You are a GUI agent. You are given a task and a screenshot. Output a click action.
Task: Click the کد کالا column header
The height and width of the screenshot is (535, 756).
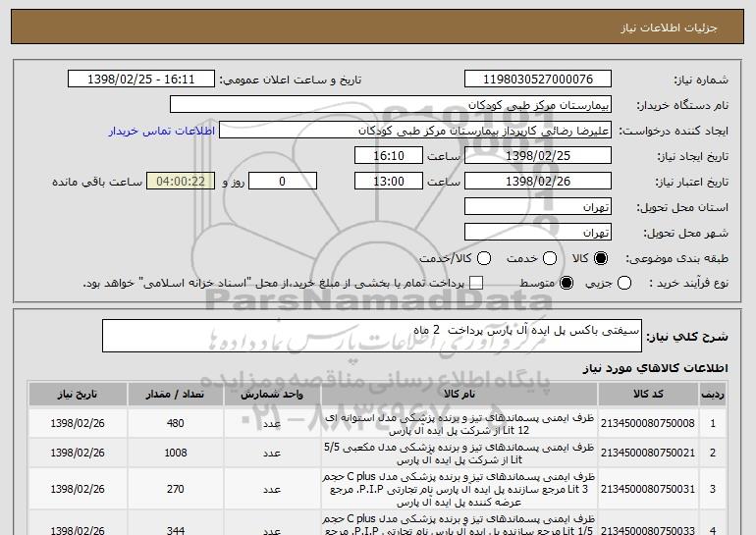pos(648,395)
